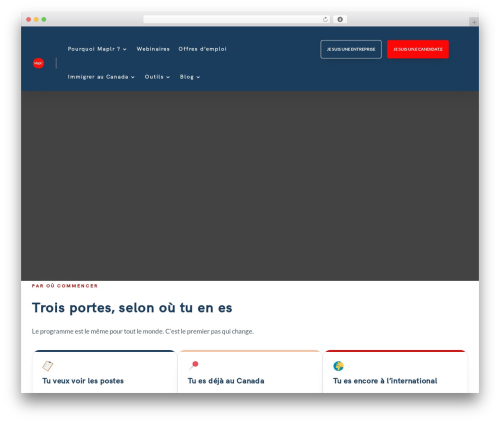Open the Offres d'emploi menu item
The width and height of the screenshot is (500, 423).
[x=202, y=49]
